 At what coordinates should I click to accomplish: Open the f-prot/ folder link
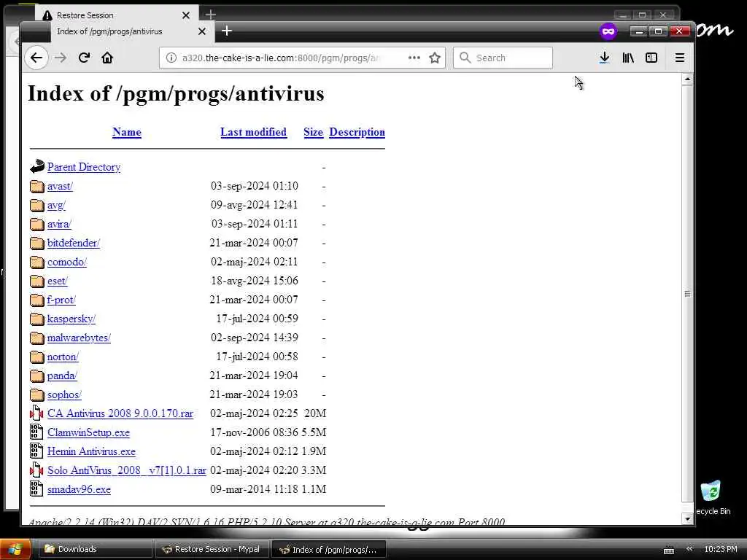[61, 300]
